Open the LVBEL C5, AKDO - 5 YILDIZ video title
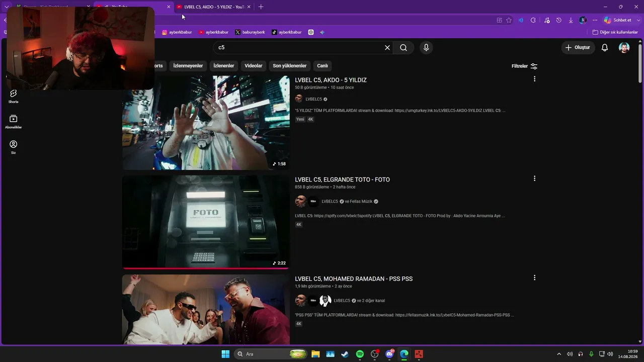 331,80
